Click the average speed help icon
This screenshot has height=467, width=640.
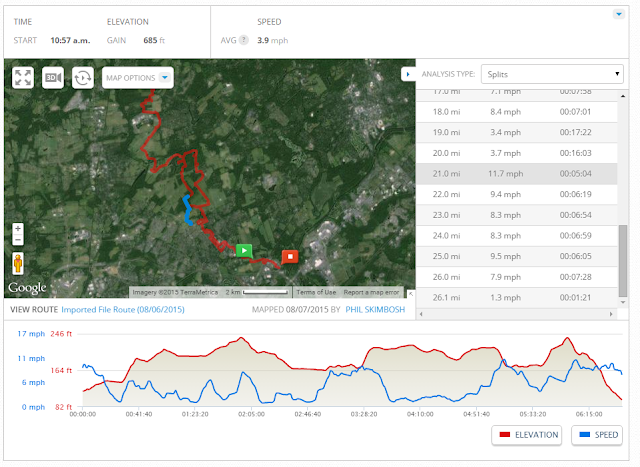point(244,40)
